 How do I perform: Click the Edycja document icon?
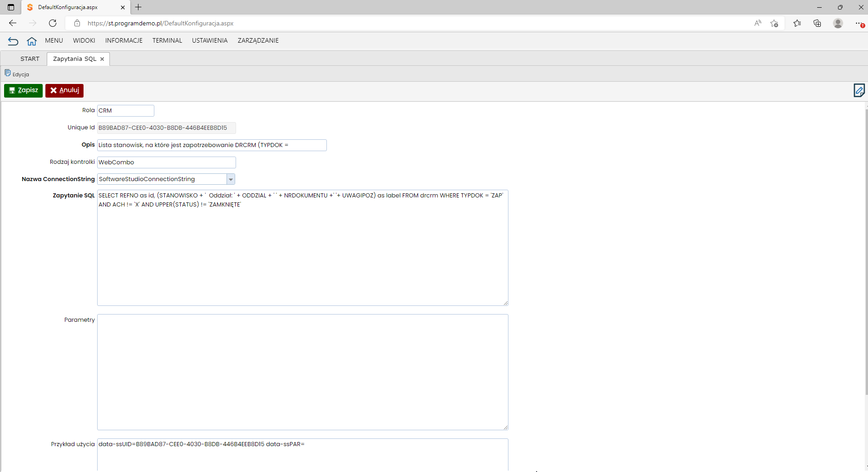point(8,73)
